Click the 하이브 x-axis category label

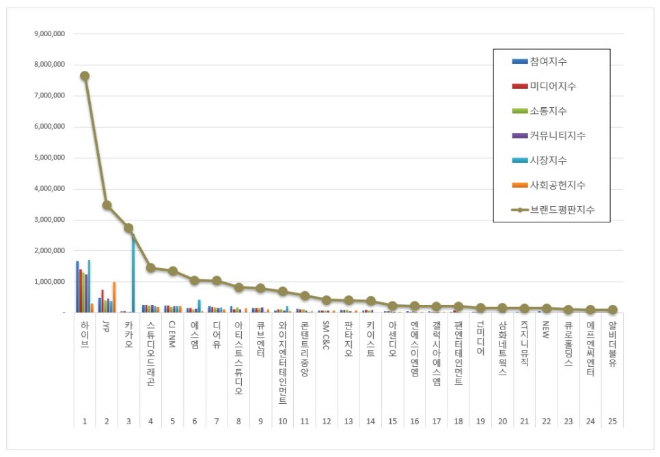[85, 332]
